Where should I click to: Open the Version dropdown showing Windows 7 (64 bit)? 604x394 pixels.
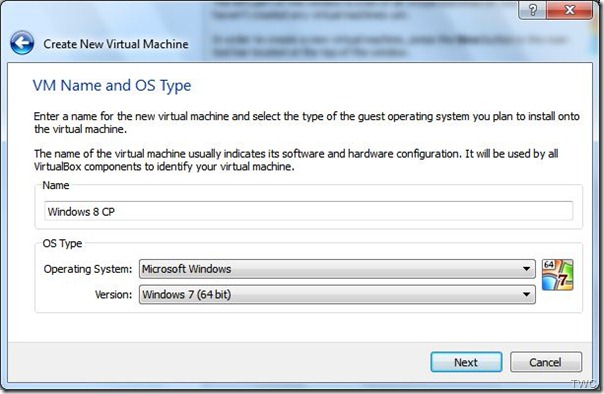(337, 294)
